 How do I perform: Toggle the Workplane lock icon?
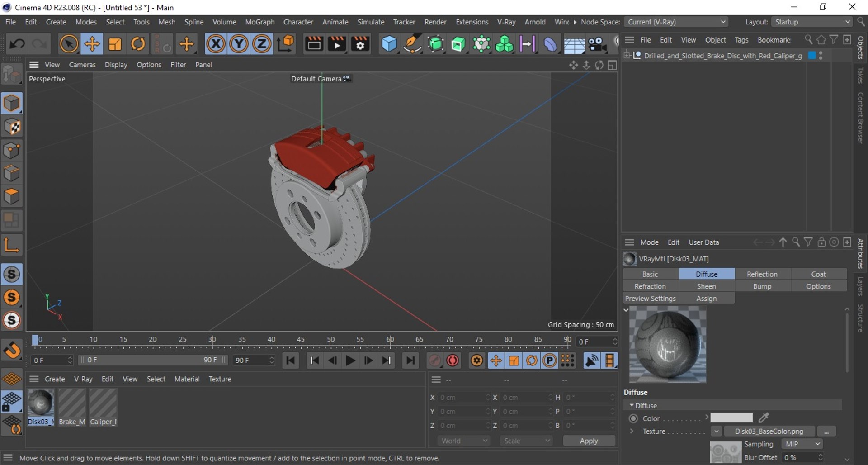(12, 402)
